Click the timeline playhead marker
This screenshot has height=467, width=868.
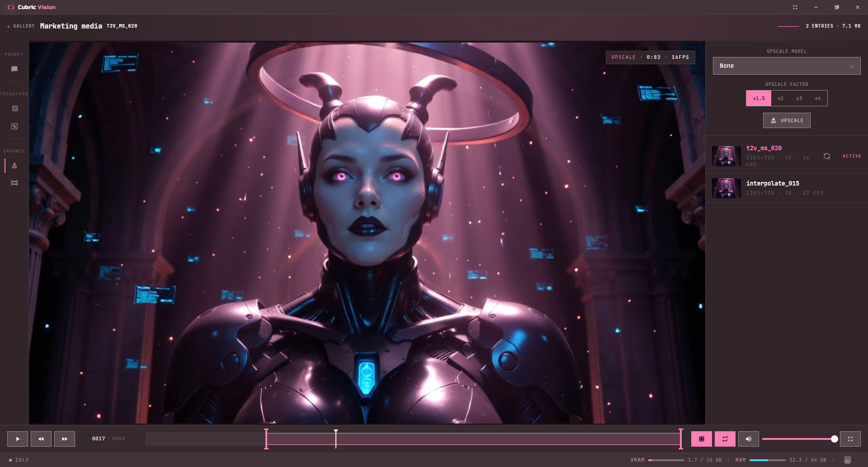click(336, 438)
